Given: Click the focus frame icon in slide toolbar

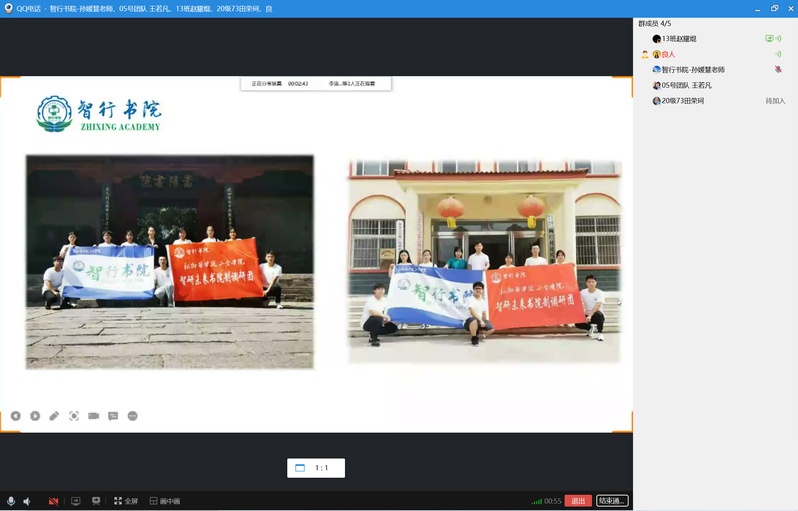Looking at the screenshot, I should [74, 415].
